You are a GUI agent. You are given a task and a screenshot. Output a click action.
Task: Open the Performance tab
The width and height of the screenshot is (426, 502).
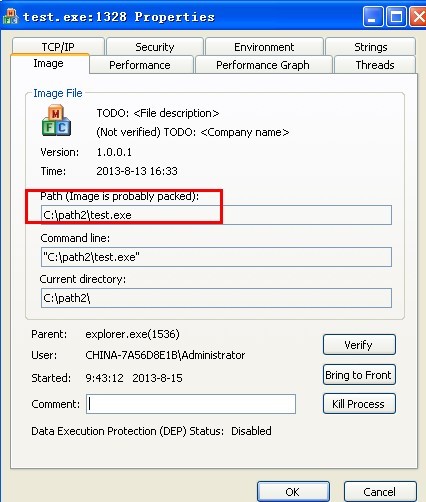pyautogui.click(x=140, y=65)
